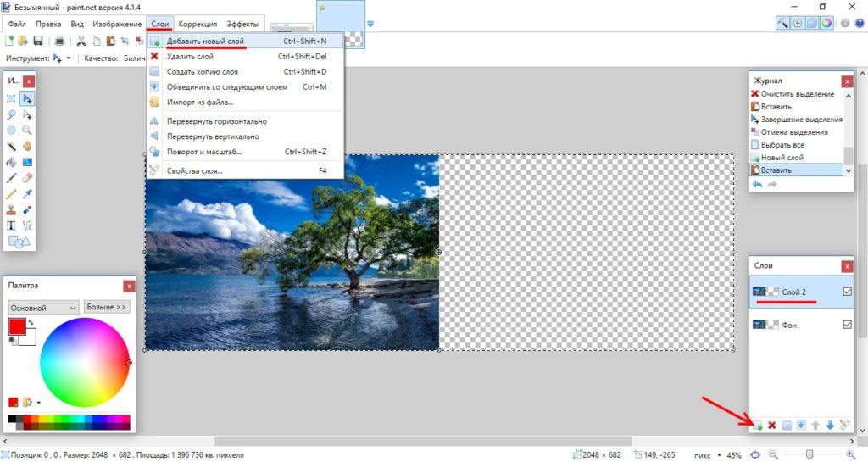Viewport: 868px width, 462px height.
Task: Select the Color Picker eyedropper tool
Action: [27, 193]
